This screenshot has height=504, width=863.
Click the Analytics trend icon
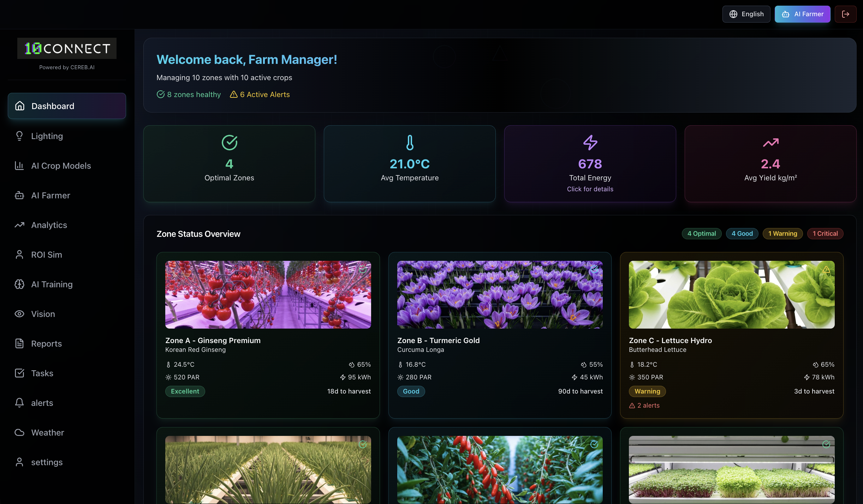click(19, 225)
